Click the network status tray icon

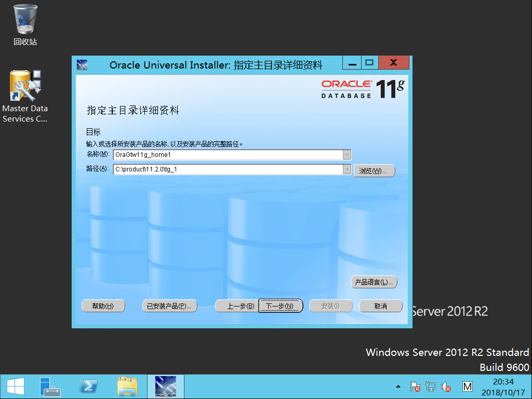pos(431,387)
